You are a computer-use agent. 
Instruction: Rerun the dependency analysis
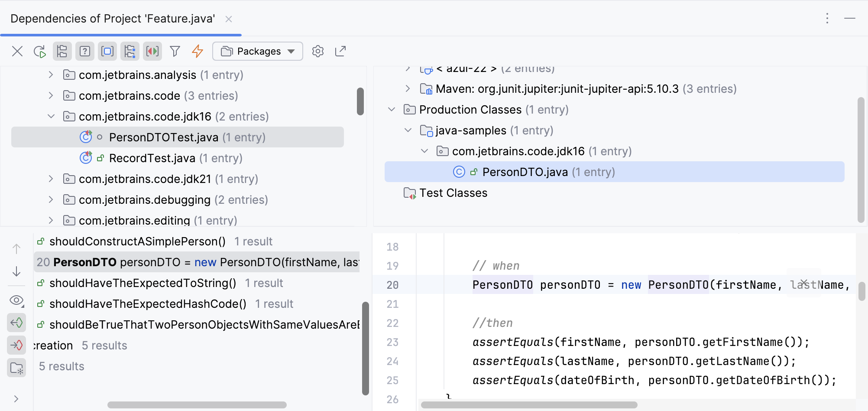(x=39, y=51)
